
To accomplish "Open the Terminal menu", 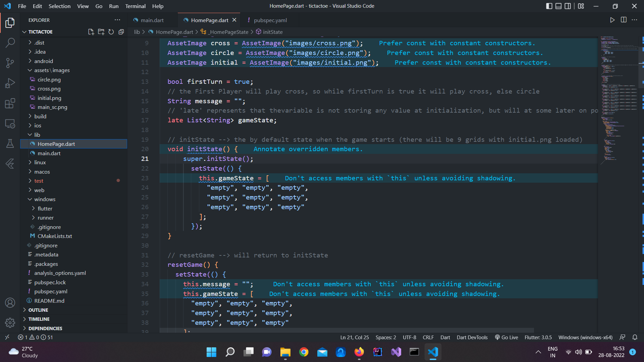I will pos(135,6).
